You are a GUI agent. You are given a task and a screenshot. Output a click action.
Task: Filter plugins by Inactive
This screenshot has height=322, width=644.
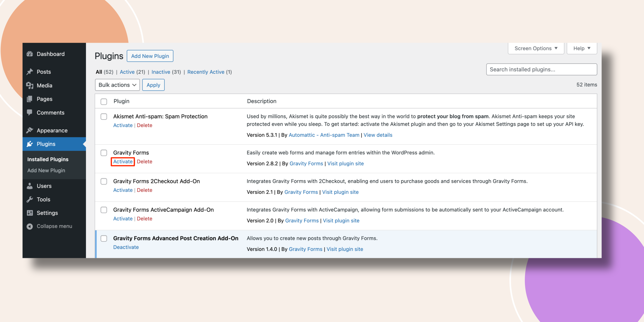pyautogui.click(x=161, y=72)
